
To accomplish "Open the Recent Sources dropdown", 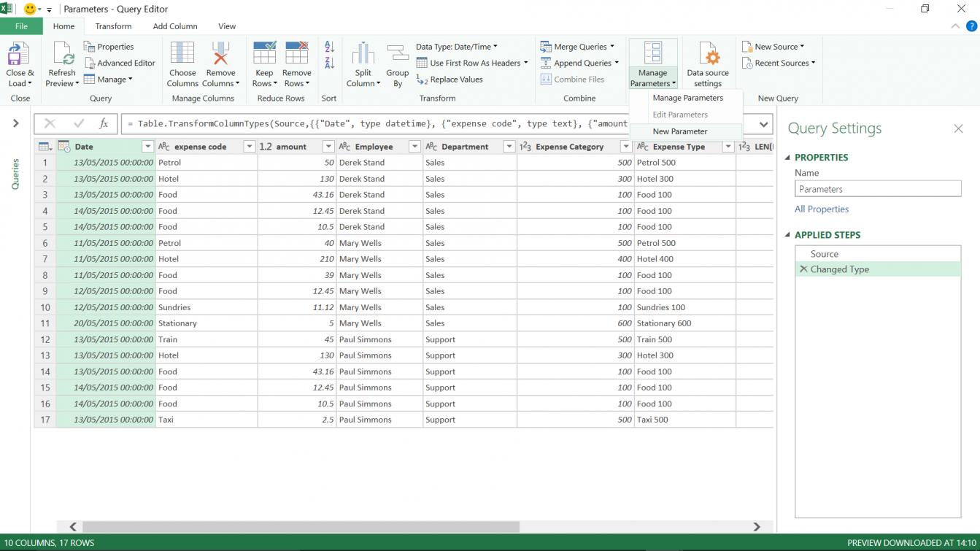I will pyautogui.click(x=779, y=63).
